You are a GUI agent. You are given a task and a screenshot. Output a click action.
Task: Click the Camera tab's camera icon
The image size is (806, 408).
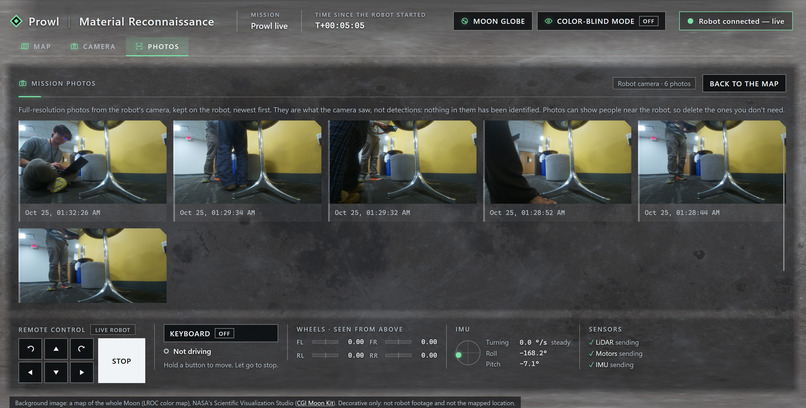click(x=74, y=46)
